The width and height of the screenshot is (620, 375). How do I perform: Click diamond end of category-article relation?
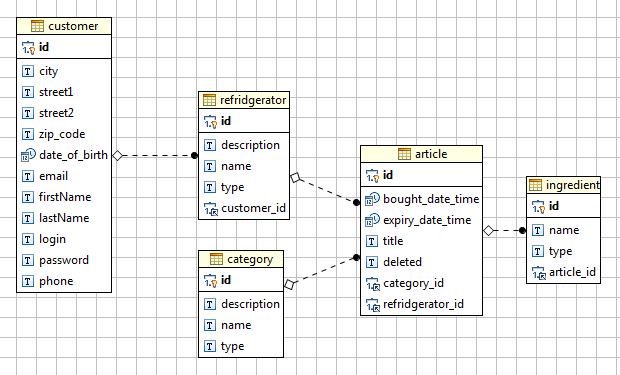pos(289,284)
